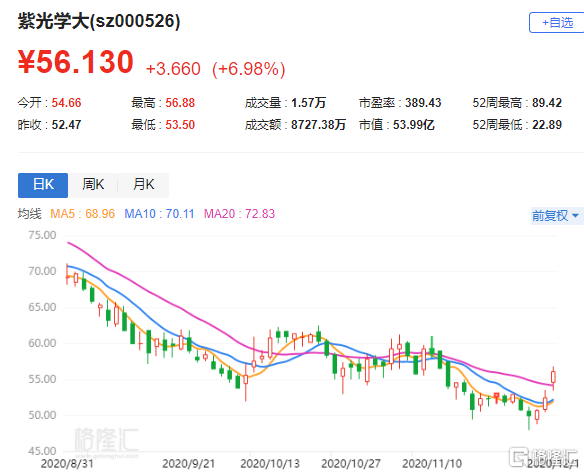Click the 成交量 value 1.57万
This screenshot has height=474, width=584.
[308, 103]
